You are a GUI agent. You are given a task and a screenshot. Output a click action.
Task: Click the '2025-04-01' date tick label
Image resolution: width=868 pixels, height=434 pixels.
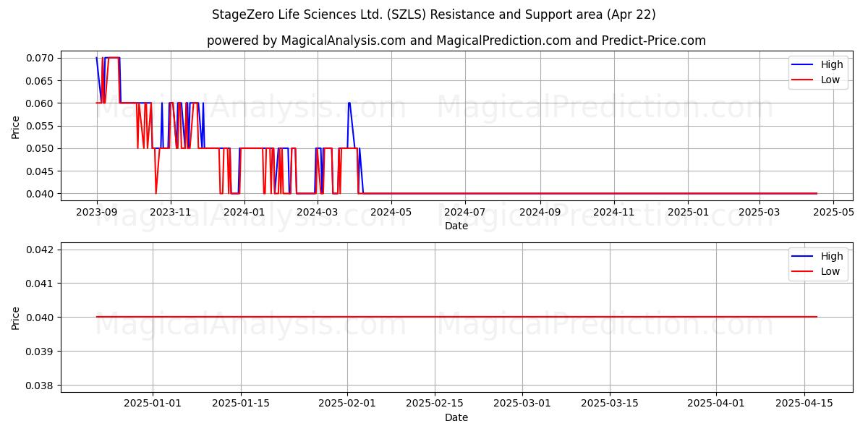[x=717, y=404]
